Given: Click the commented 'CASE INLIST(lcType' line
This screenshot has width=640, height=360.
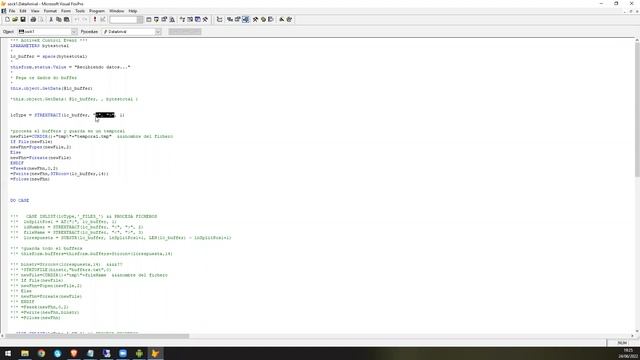Looking at the screenshot, I should click(x=84, y=216).
